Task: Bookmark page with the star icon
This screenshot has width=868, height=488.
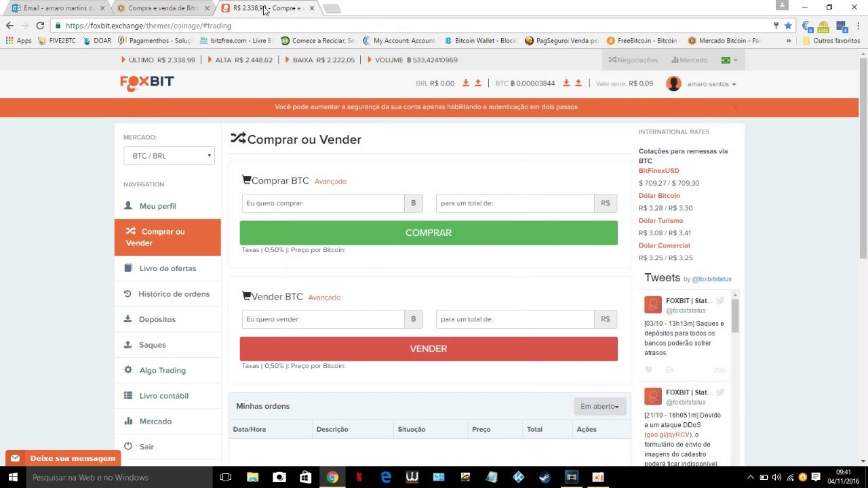Action: [788, 25]
